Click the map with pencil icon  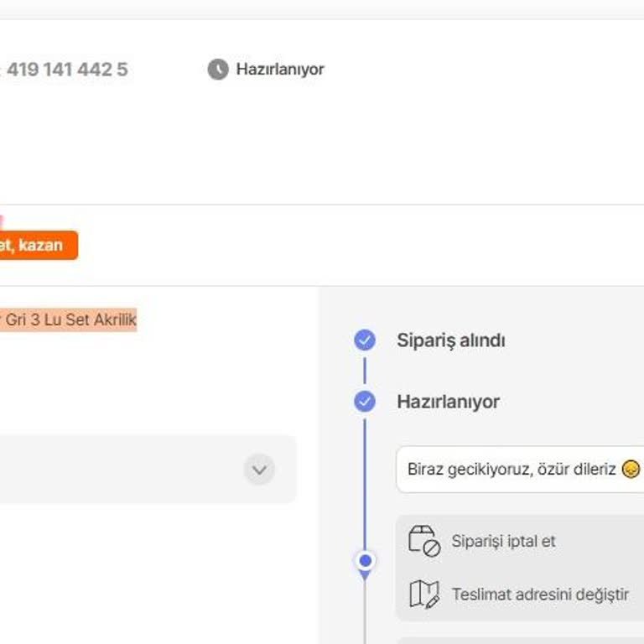(424, 594)
